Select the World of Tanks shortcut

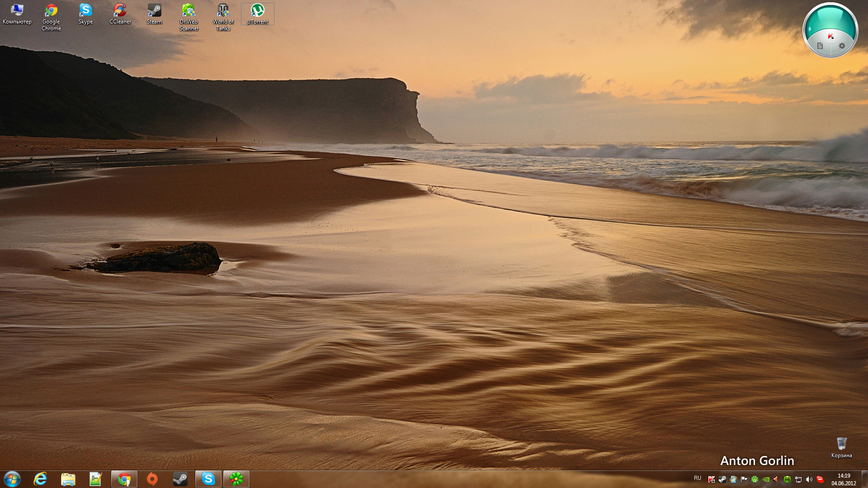(x=223, y=18)
